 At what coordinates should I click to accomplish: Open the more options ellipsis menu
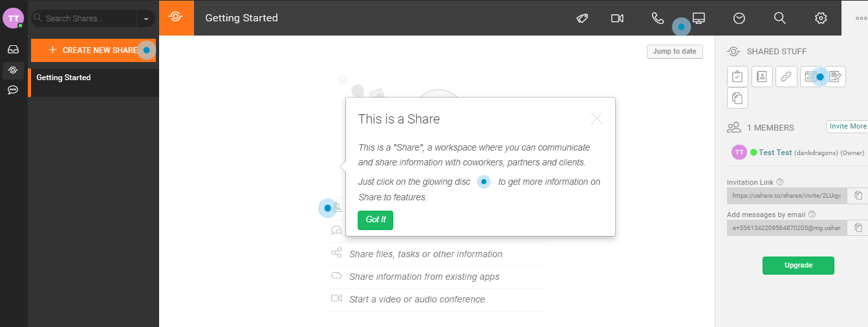click(861, 18)
